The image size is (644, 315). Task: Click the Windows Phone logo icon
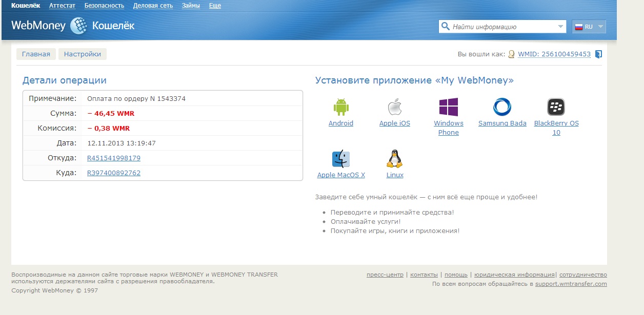coord(449,107)
